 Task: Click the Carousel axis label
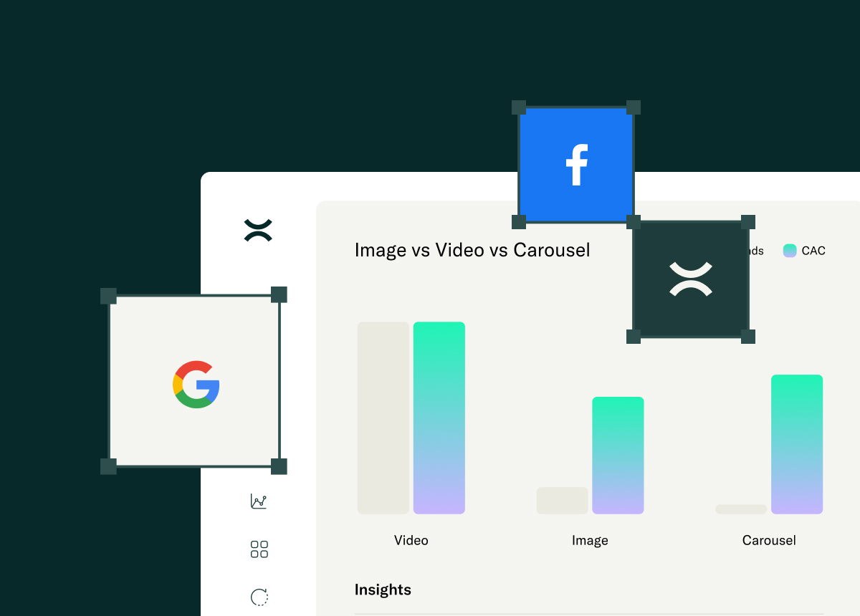769,540
